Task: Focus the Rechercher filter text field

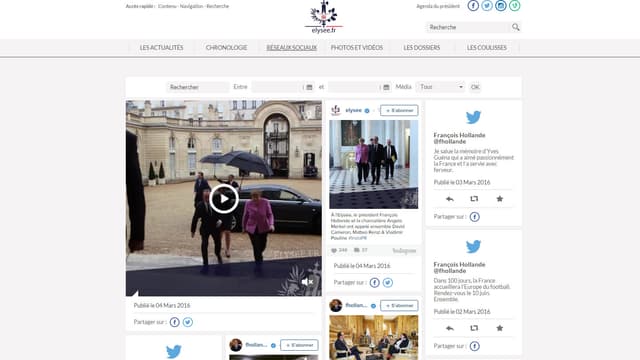Action: pos(198,87)
